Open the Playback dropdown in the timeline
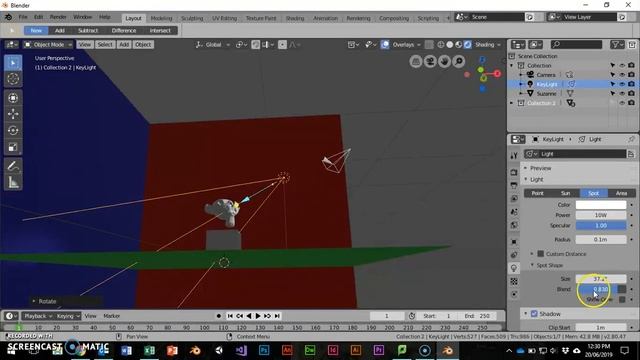Image resolution: width=640 pixels, height=360 pixels. (38, 316)
